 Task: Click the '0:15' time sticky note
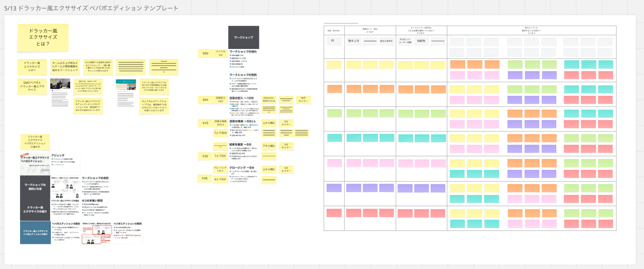[205, 123]
